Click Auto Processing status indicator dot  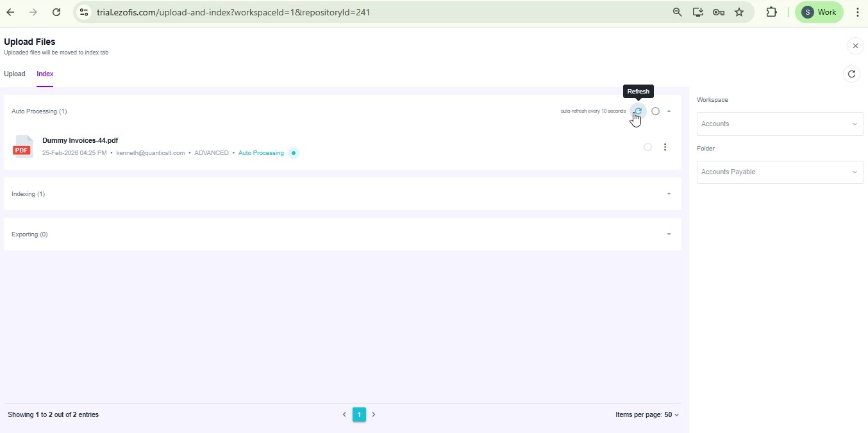pyautogui.click(x=294, y=153)
